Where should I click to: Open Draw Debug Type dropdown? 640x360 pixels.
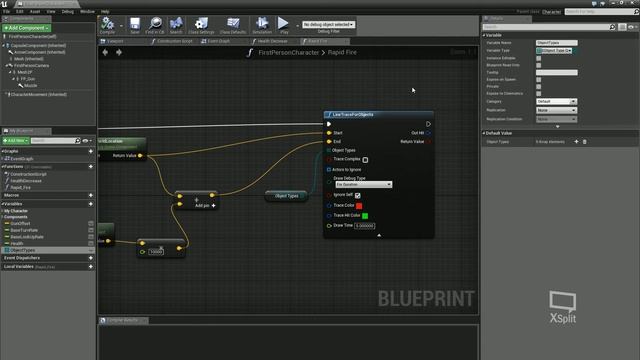tap(363, 184)
